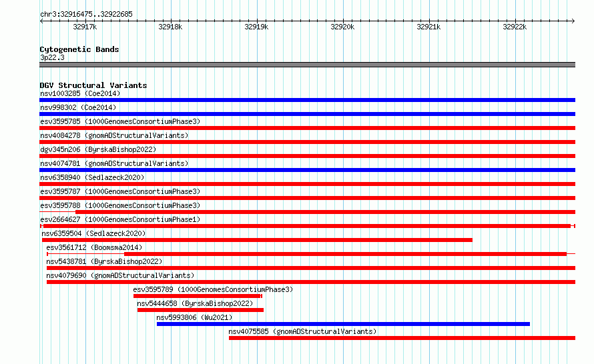This screenshot has width=594, height=364.
Task: Select the red bar for esv3561712
Action: click(345, 254)
